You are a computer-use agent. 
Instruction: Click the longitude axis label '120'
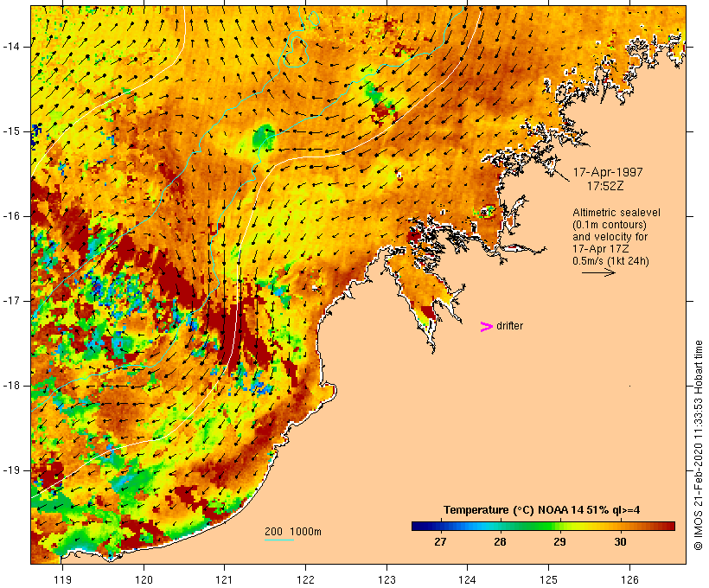pyautogui.click(x=144, y=579)
